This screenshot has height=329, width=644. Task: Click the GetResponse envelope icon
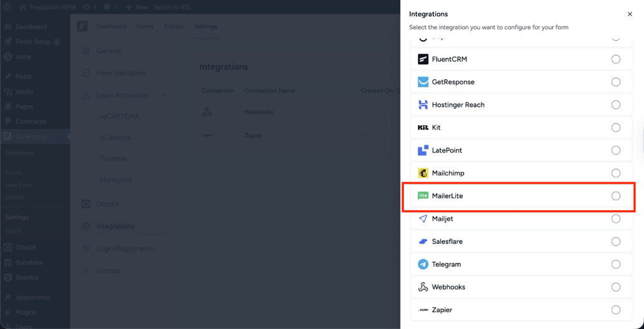pyautogui.click(x=423, y=82)
